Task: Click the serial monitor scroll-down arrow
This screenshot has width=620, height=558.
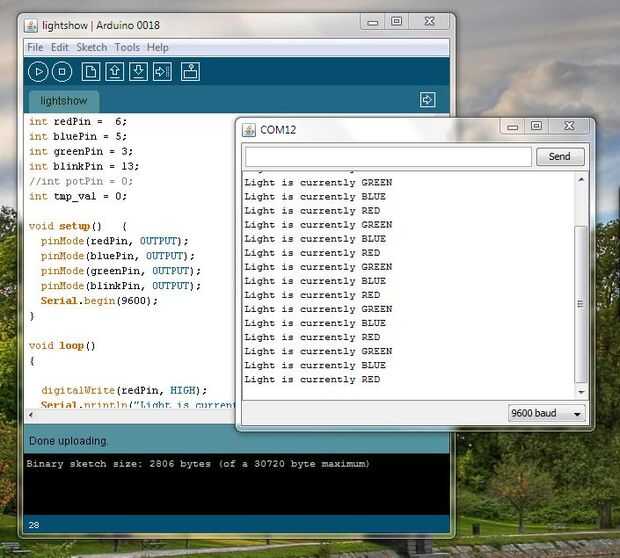Action: click(x=580, y=392)
